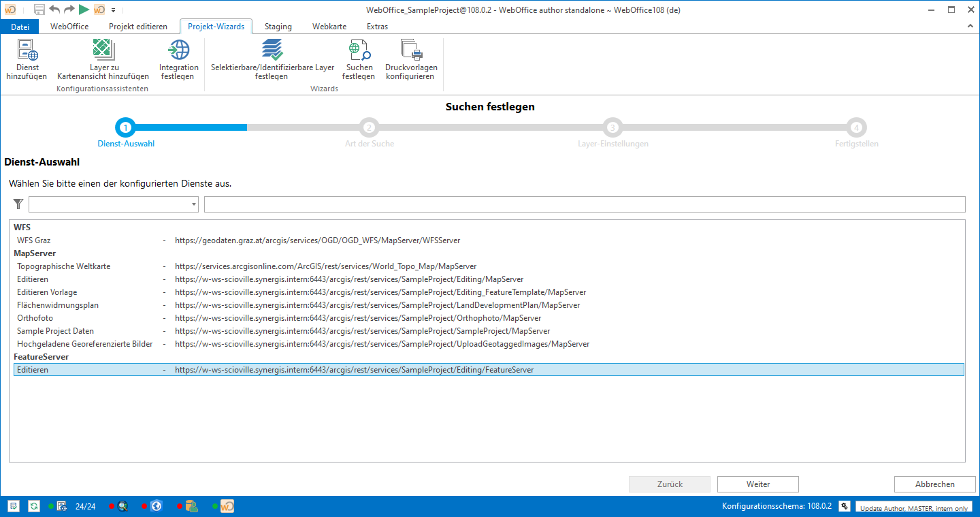980x517 pixels.
Task: Click the green run arrow in quick access toolbar
Action: tap(84, 10)
